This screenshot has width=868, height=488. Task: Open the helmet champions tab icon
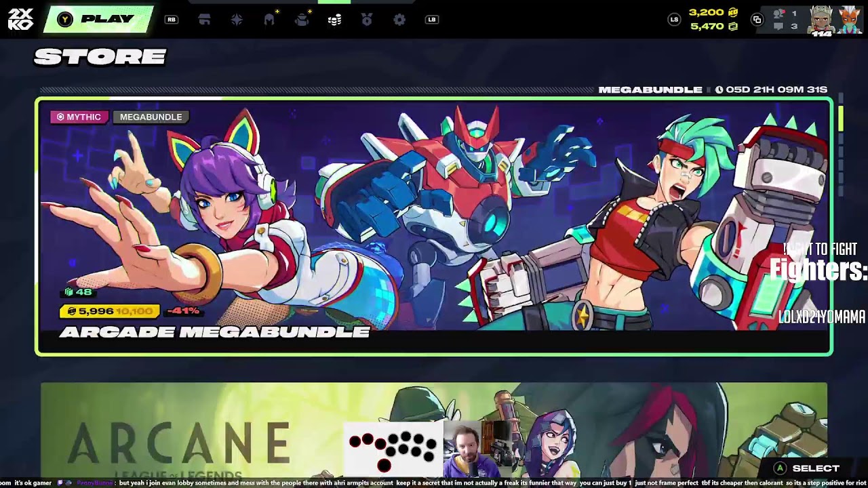269,20
